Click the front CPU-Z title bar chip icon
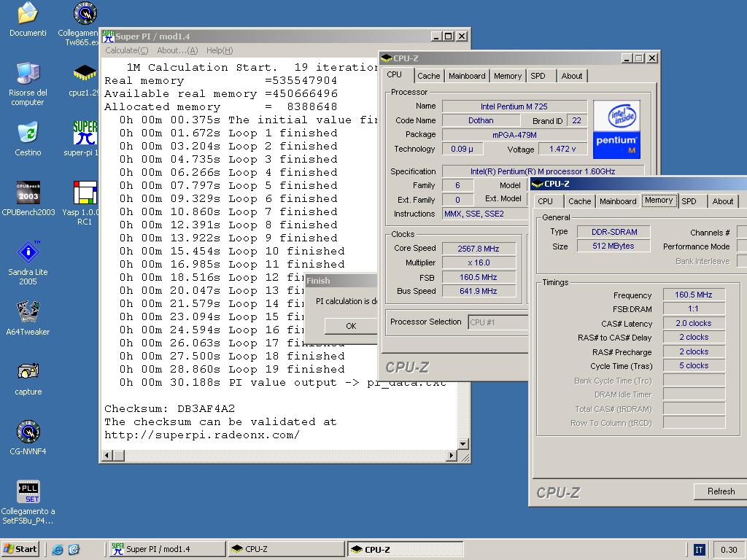The height and width of the screenshot is (560, 747). tap(538, 184)
